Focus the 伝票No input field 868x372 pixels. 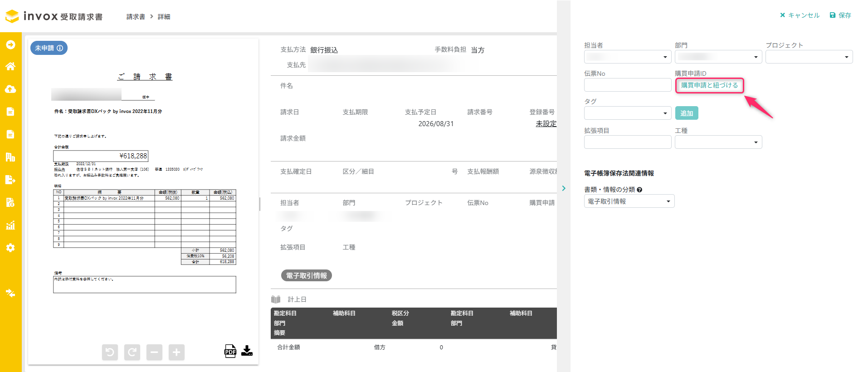pyautogui.click(x=628, y=85)
